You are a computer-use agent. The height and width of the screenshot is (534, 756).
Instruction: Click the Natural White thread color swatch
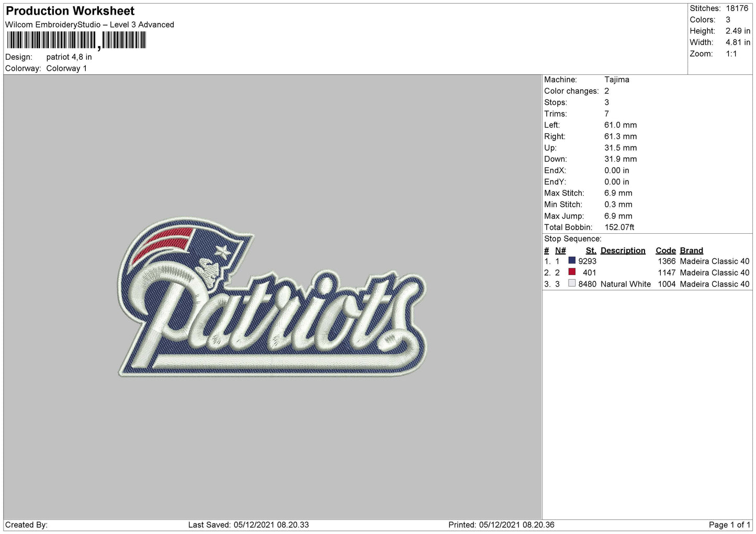click(572, 283)
